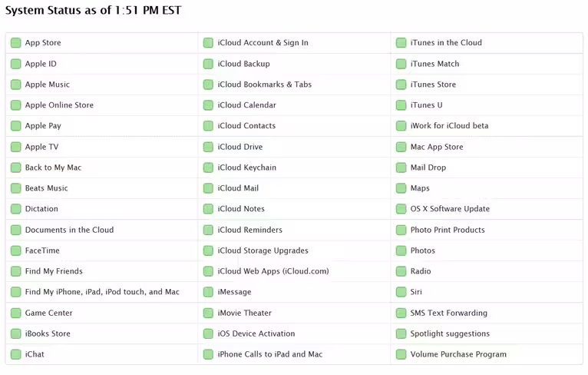Screen dimensions: 588x375
Task: Select the status indicator for Maps
Action: 401,188
